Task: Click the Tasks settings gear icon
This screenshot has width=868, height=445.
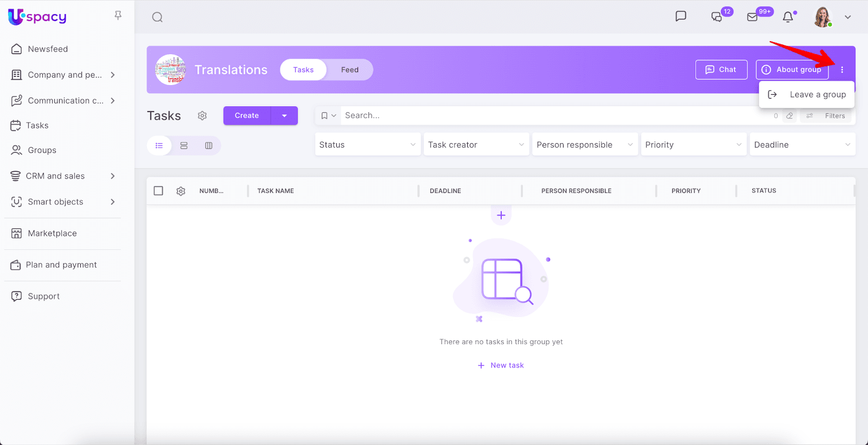Action: click(x=202, y=116)
